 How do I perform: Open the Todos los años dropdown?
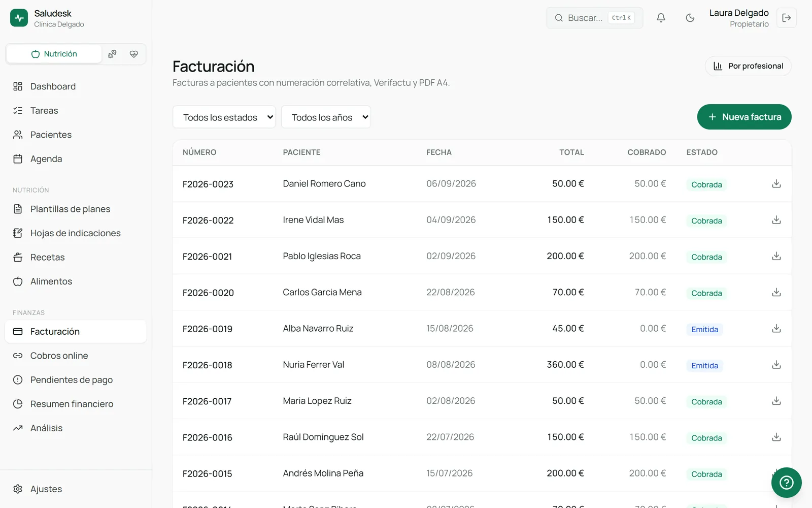point(326,117)
